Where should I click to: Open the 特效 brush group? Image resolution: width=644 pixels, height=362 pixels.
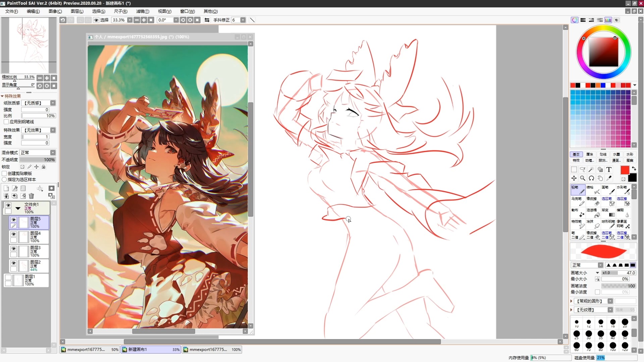(x=576, y=160)
